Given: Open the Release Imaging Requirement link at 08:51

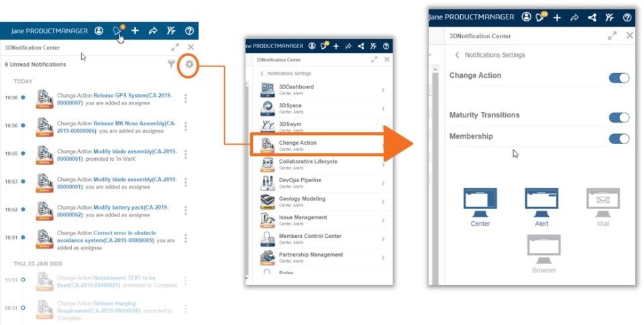Looking at the screenshot, I should click(99, 307).
